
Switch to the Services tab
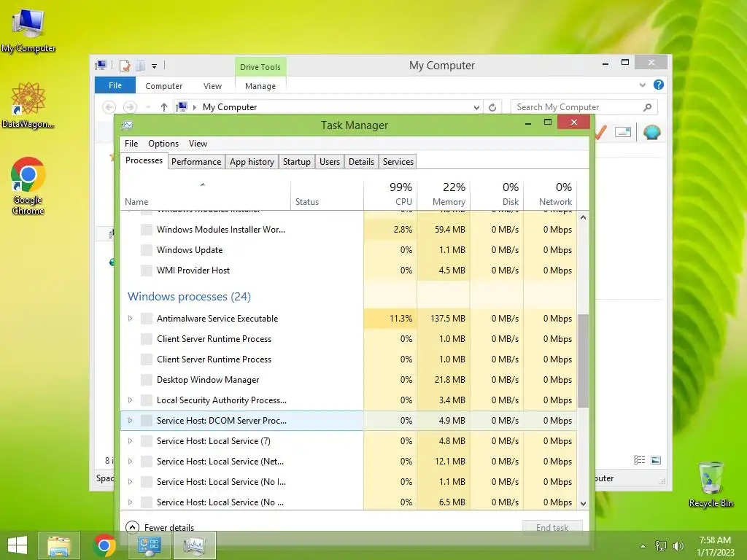click(398, 162)
